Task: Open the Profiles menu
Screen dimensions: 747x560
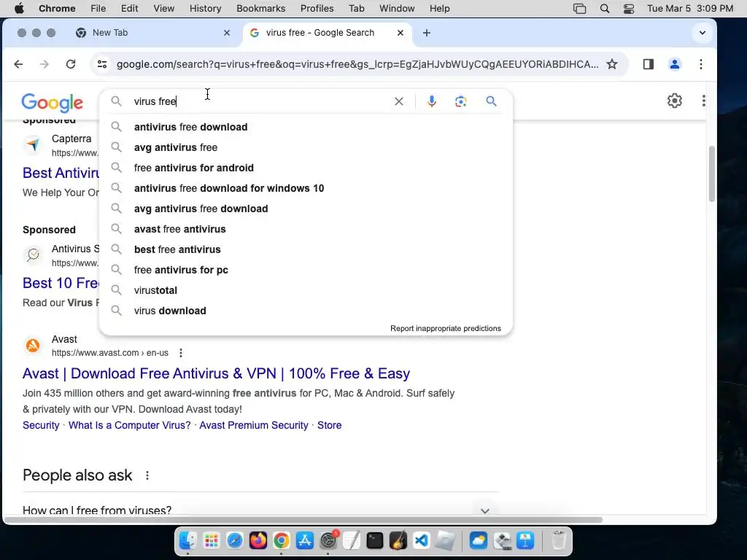Action: coord(317,9)
